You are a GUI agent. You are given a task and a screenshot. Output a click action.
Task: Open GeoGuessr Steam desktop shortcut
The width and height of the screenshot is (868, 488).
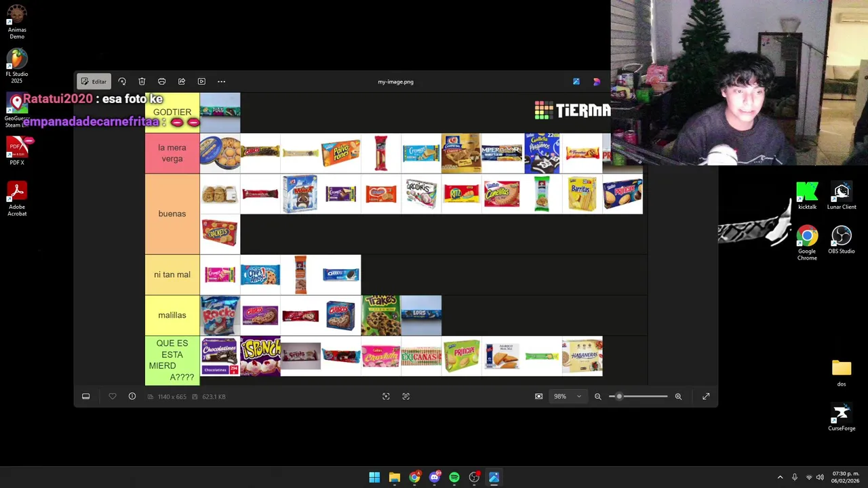pos(17,110)
